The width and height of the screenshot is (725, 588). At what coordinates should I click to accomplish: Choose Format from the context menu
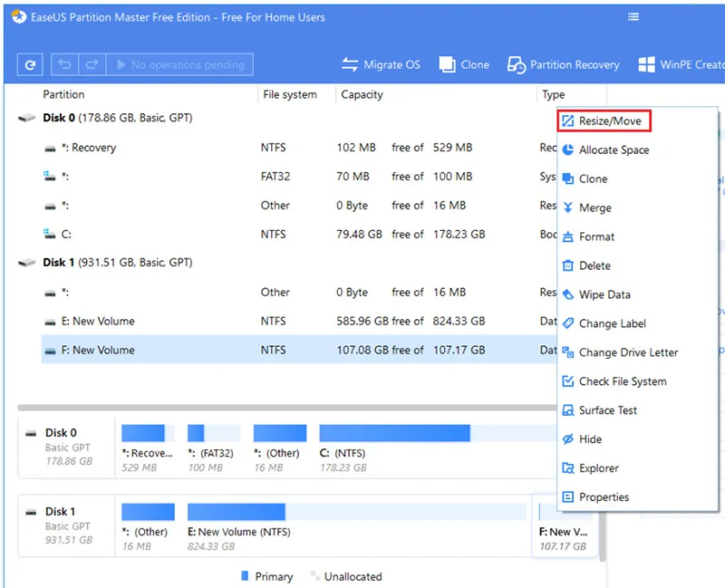pyautogui.click(x=638, y=236)
